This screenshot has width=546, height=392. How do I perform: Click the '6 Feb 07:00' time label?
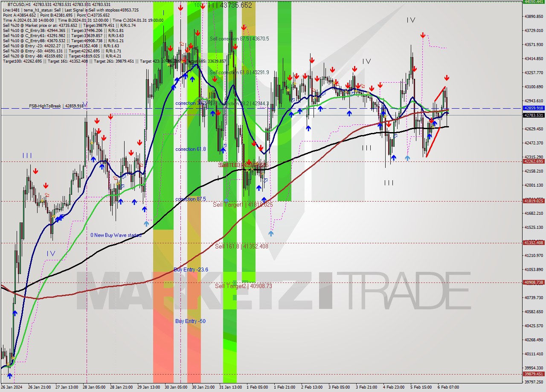448,387
